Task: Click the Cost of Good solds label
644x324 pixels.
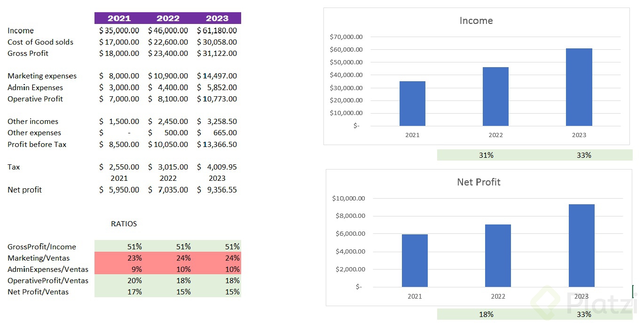Action: tap(40, 42)
